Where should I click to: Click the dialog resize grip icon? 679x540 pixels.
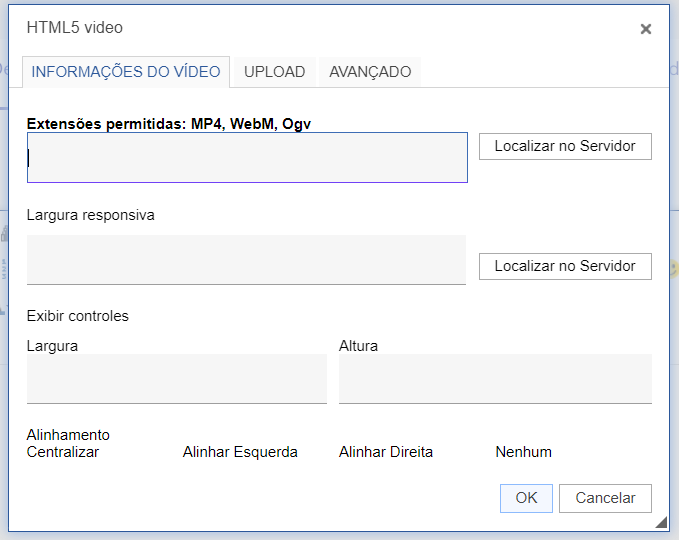(x=661, y=523)
